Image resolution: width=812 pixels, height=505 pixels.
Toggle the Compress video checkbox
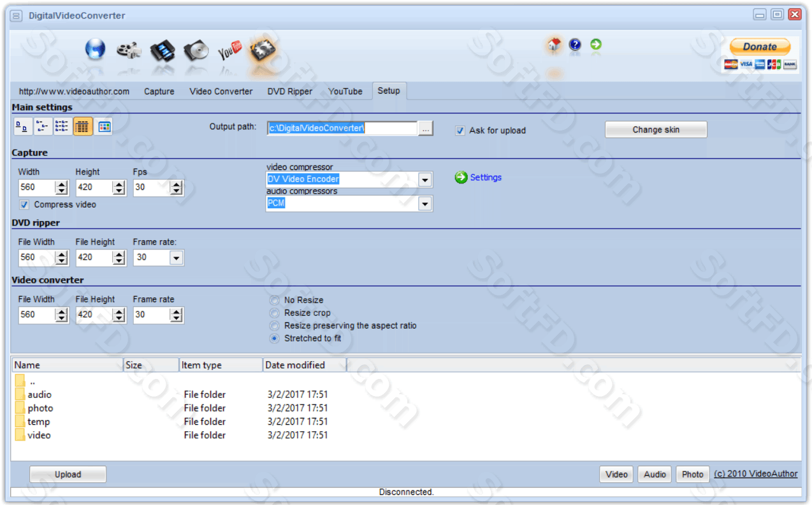pos(24,204)
